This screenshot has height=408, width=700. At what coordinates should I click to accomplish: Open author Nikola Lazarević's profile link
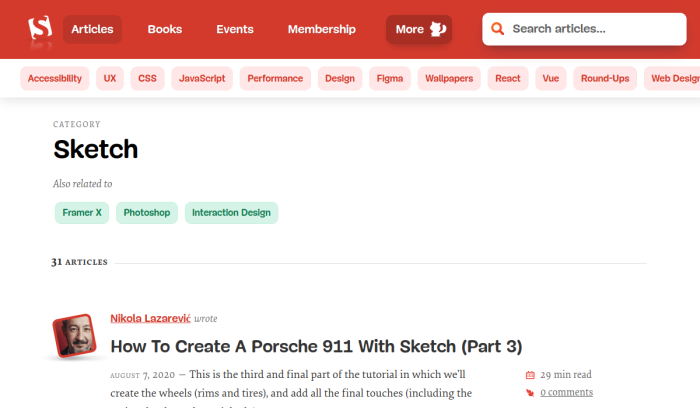pos(150,319)
